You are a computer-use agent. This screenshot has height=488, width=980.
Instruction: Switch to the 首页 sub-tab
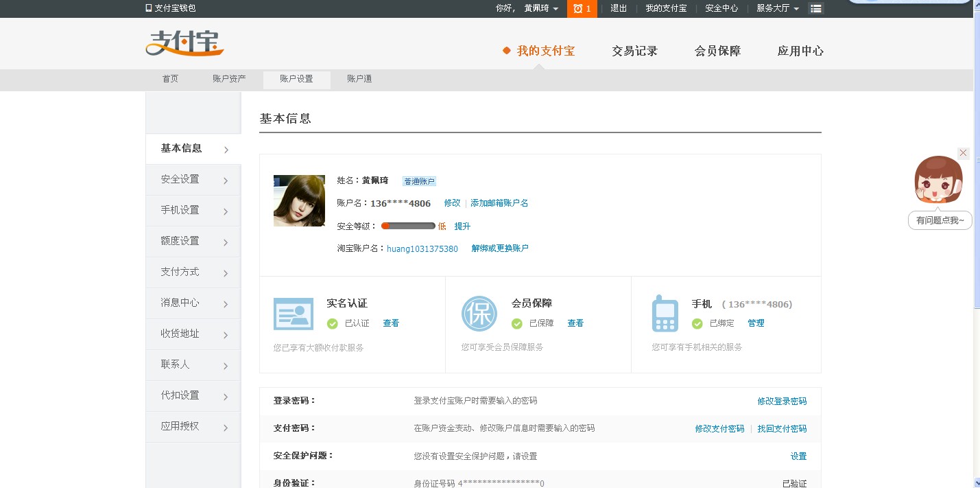click(x=170, y=79)
